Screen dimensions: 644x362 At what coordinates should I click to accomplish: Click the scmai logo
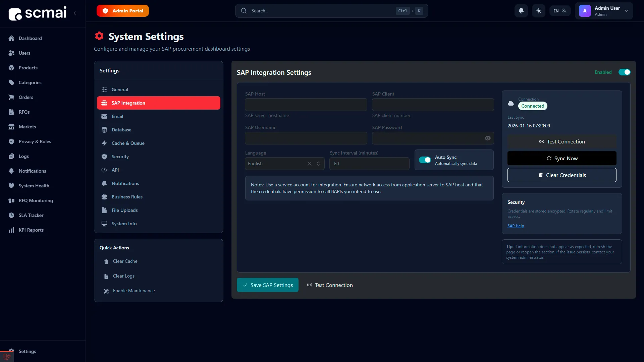[38, 13]
